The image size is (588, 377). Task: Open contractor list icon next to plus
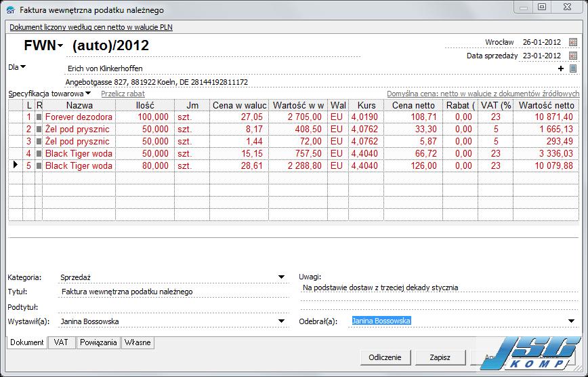click(x=572, y=68)
